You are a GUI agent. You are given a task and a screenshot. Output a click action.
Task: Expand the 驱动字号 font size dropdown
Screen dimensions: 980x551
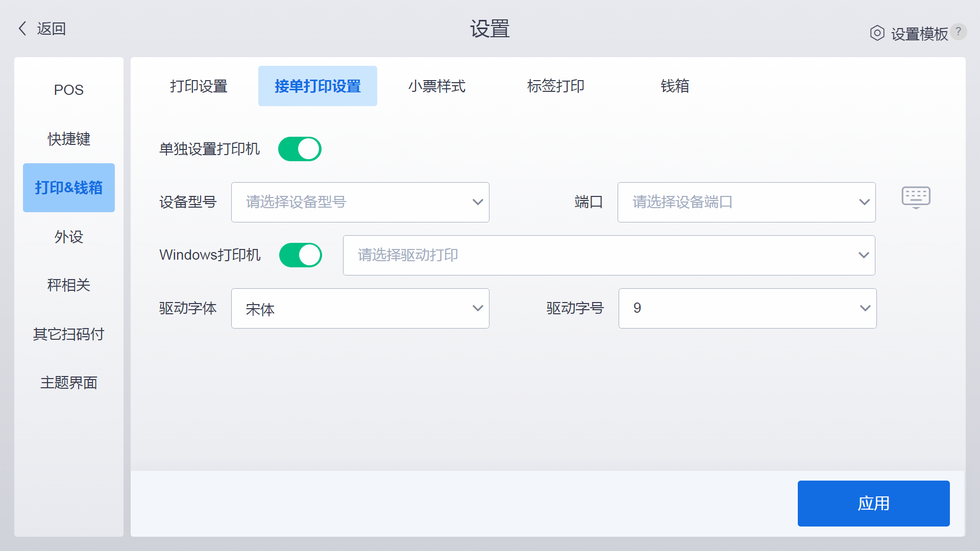coord(747,308)
